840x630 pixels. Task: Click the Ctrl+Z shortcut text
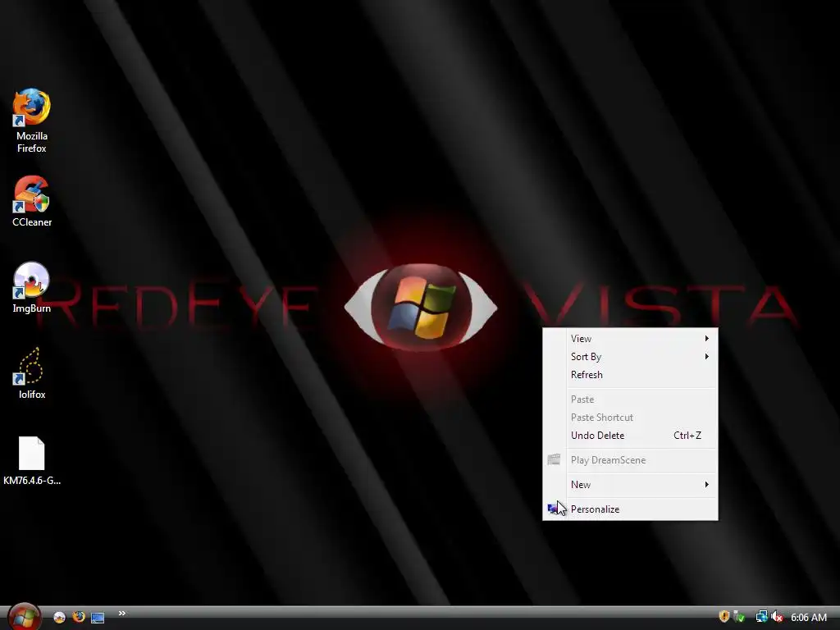(x=687, y=436)
